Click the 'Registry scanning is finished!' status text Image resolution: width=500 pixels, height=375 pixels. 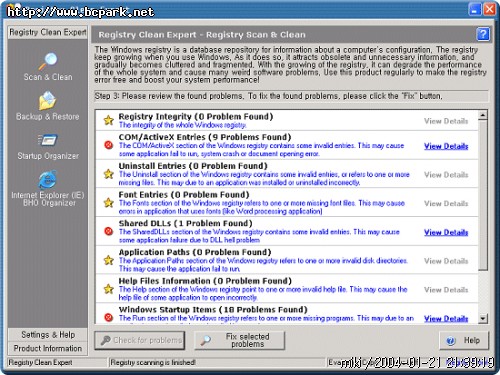tap(153, 362)
